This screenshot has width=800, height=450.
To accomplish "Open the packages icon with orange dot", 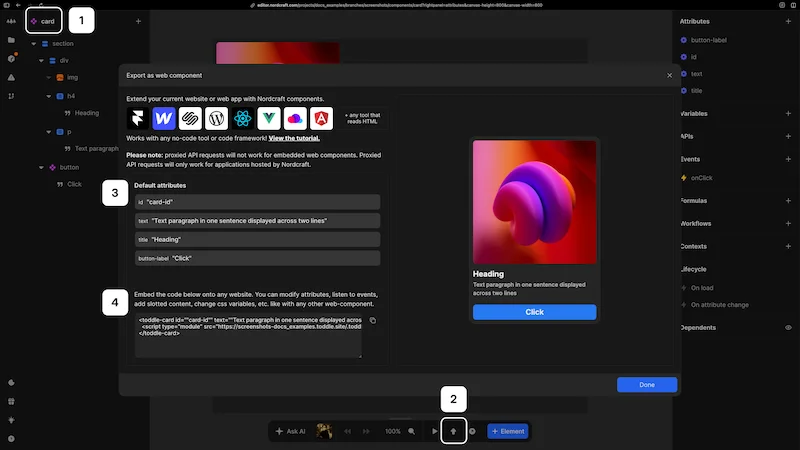I will click(x=12, y=58).
